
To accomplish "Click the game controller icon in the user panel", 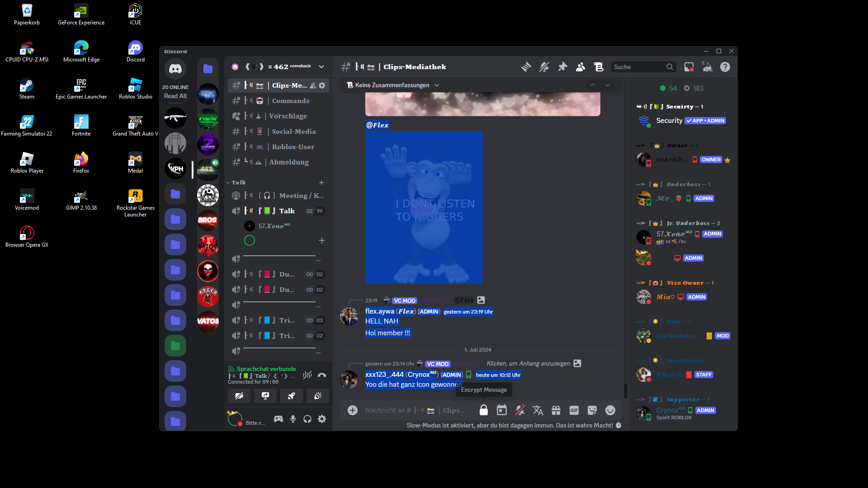I will click(278, 419).
